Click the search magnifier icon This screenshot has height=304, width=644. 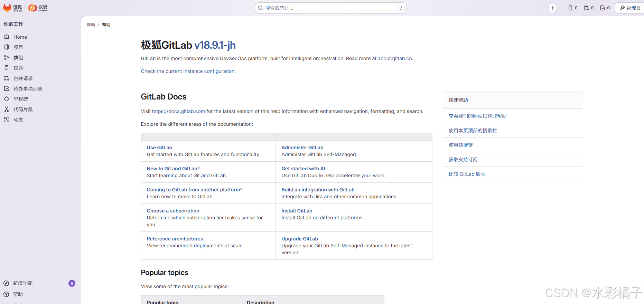(261, 8)
